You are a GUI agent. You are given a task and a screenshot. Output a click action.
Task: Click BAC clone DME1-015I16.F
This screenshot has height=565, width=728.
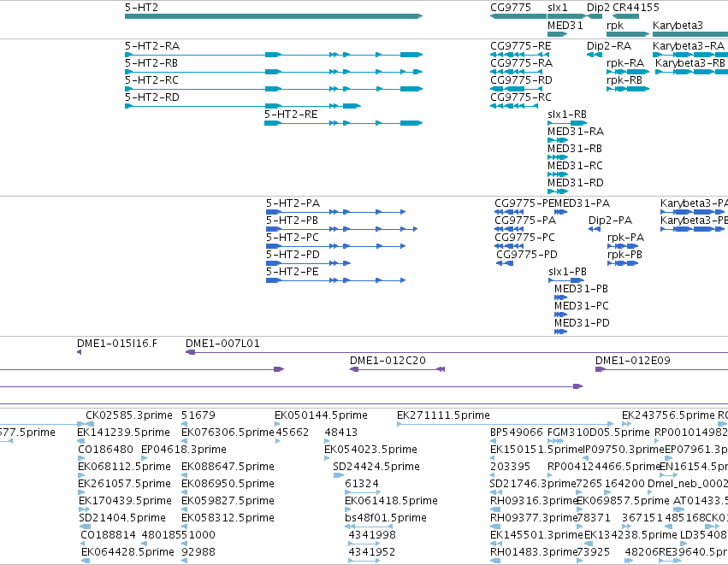click(79, 352)
